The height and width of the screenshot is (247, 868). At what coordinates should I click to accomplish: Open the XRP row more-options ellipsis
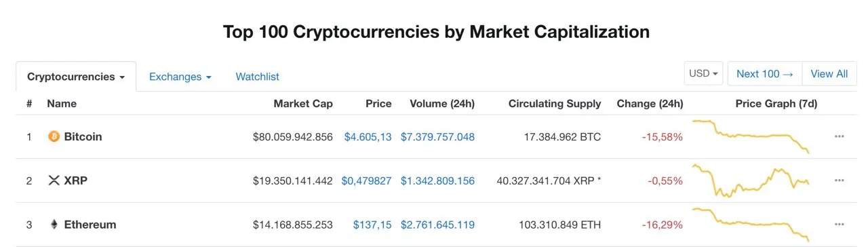840,180
